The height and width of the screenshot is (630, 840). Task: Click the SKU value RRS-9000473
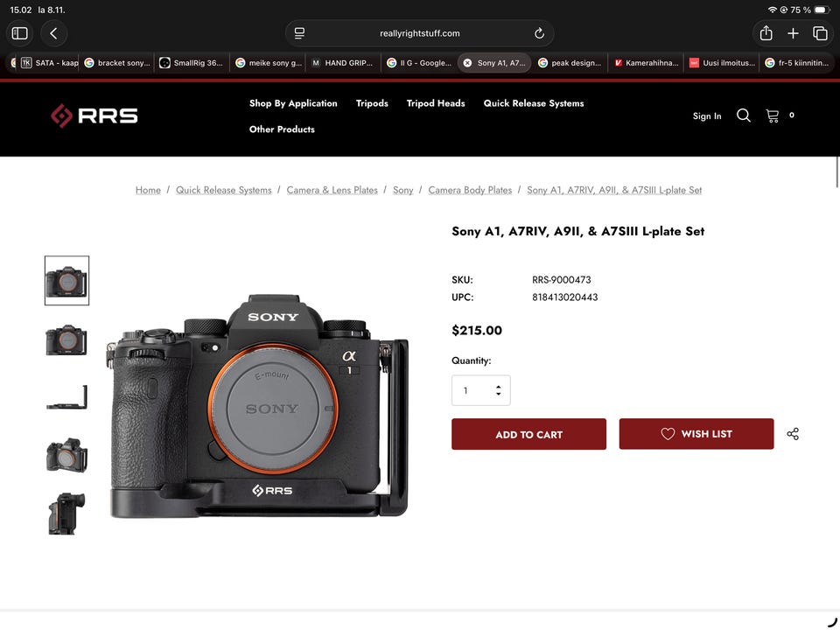[562, 280]
